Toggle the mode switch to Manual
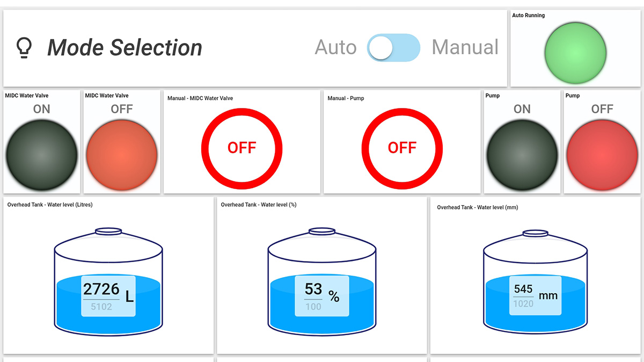 click(x=393, y=47)
